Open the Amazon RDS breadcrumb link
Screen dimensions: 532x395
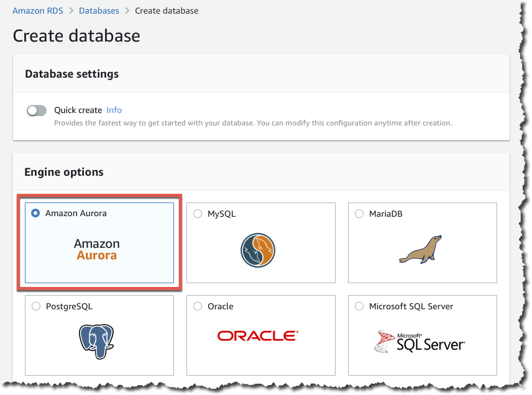[37, 11]
